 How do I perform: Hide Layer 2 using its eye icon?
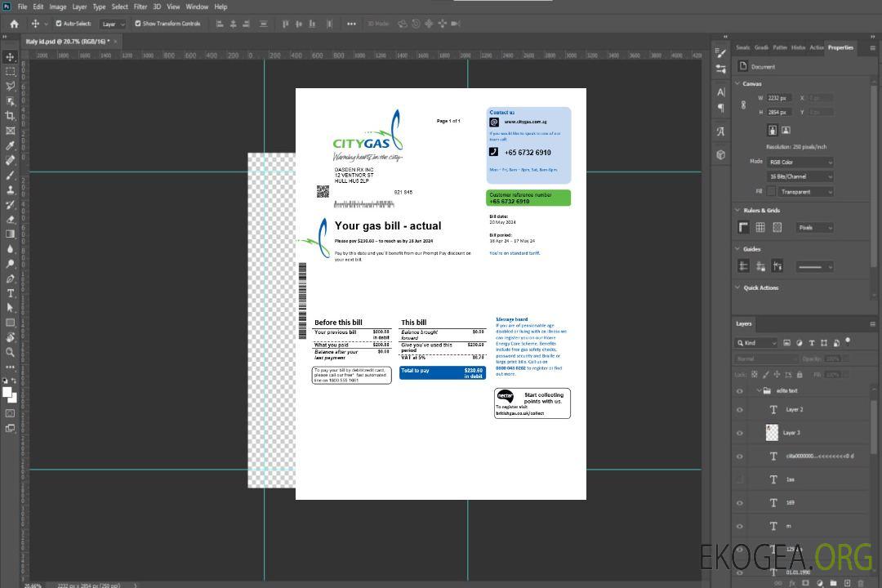tap(740, 410)
